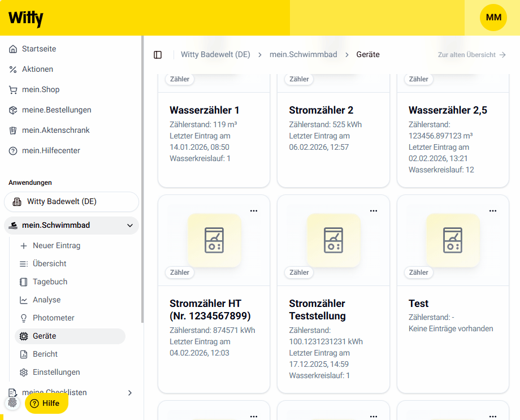
Task: Click Witty Badewelt (DE) breadcrumb
Action: pos(215,54)
